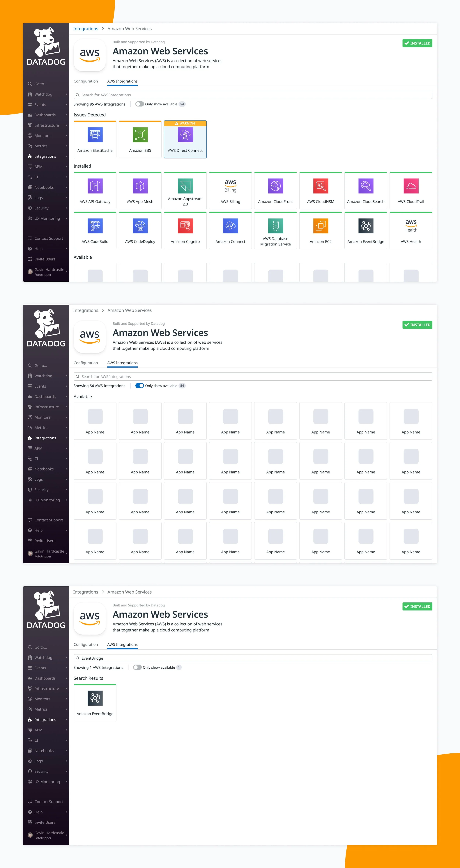
Task: Switch to Configuration tab above EventBridge search
Action: click(x=86, y=644)
